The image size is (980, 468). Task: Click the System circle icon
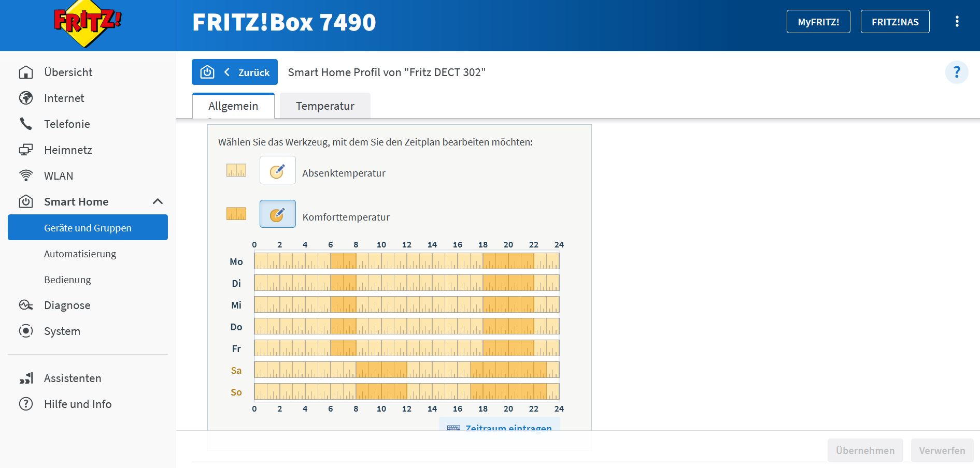coord(26,331)
